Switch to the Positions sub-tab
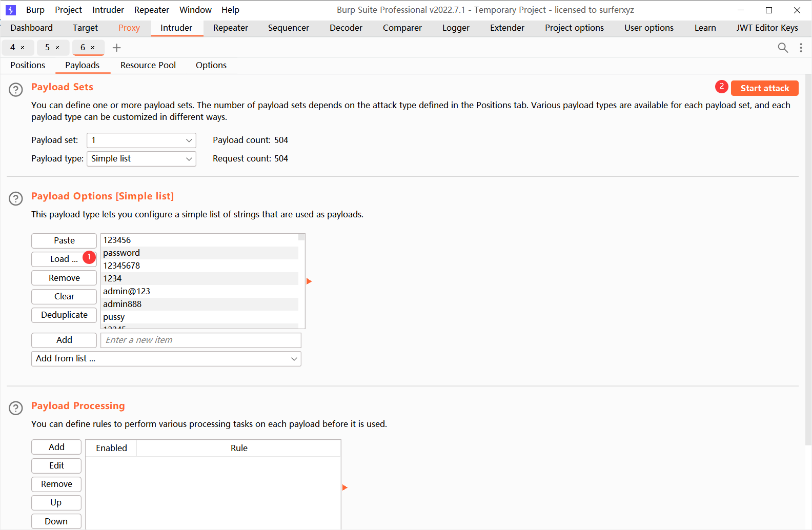 (28, 66)
